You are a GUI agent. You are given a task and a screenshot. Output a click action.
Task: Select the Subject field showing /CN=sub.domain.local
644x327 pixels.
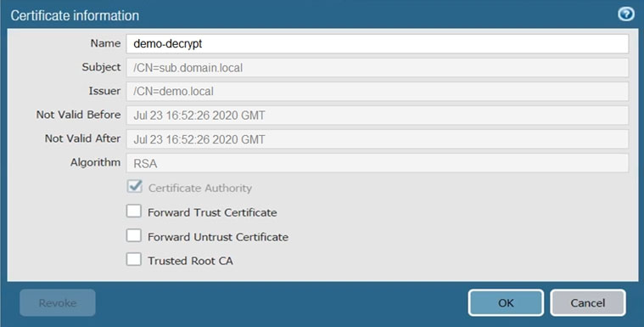(377, 67)
